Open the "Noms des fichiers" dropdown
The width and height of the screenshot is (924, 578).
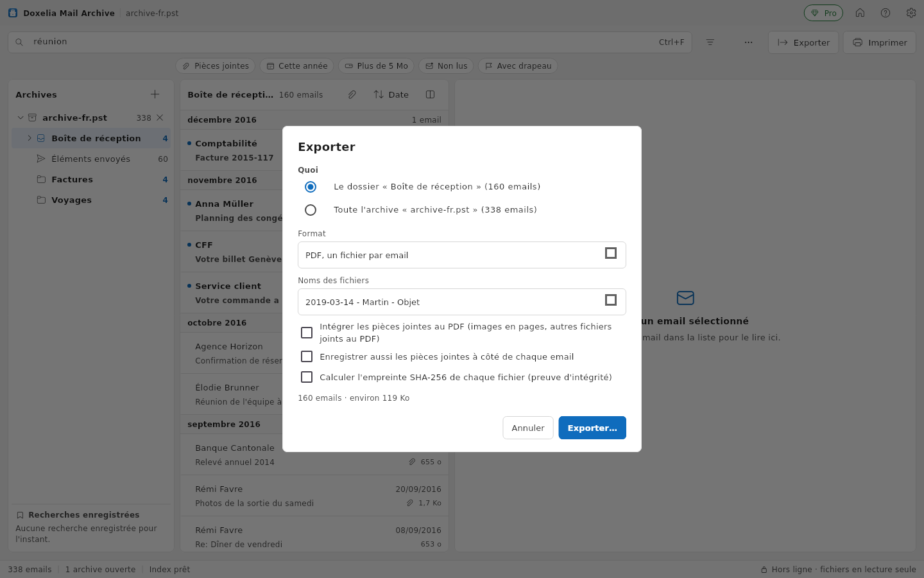pos(462,302)
